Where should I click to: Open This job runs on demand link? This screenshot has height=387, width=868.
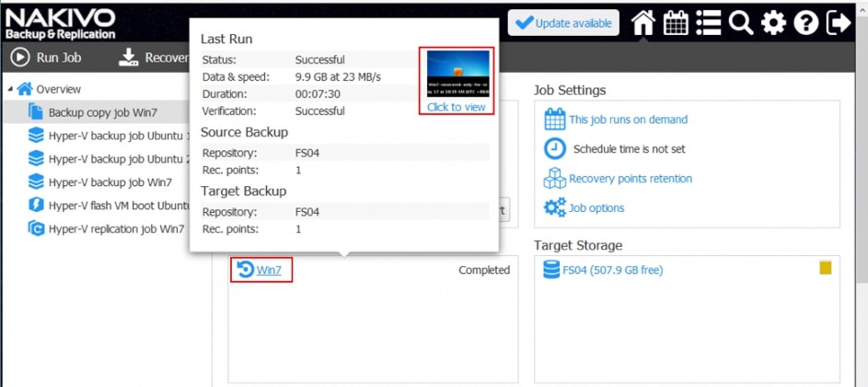click(x=628, y=119)
